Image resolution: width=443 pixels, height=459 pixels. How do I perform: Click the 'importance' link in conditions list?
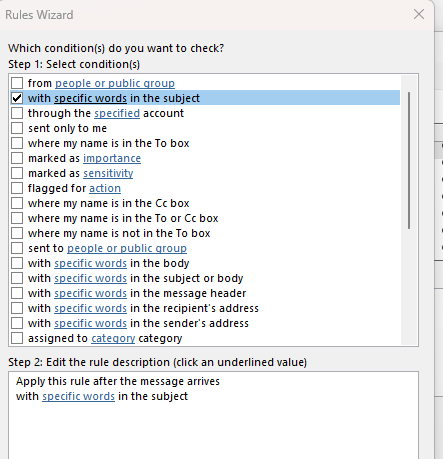[x=112, y=158]
